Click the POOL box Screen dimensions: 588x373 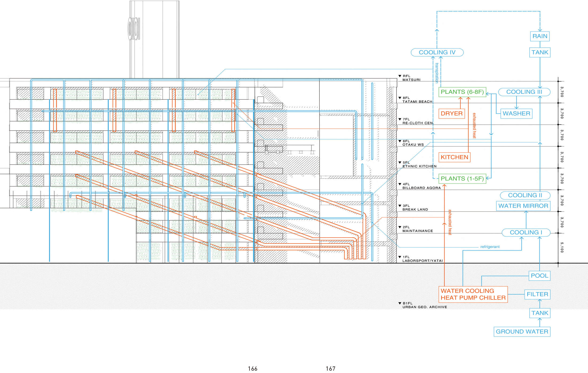click(539, 276)
